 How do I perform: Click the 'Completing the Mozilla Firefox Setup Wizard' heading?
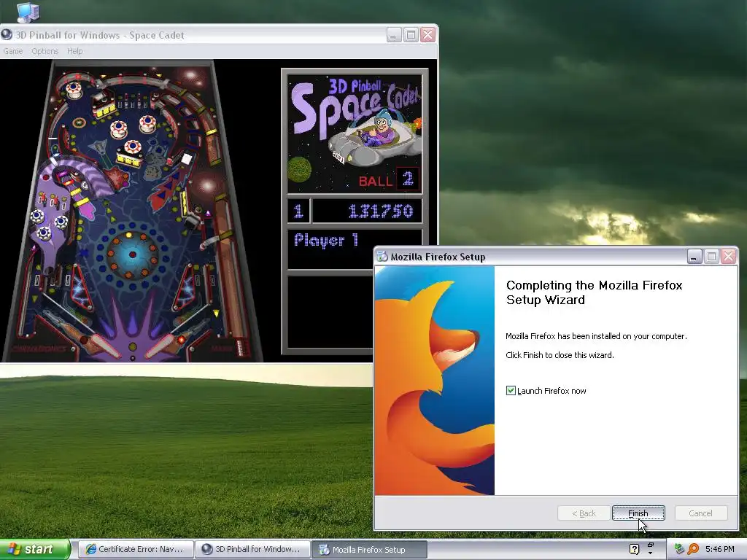pyautogui.click(x=594, y=292)
